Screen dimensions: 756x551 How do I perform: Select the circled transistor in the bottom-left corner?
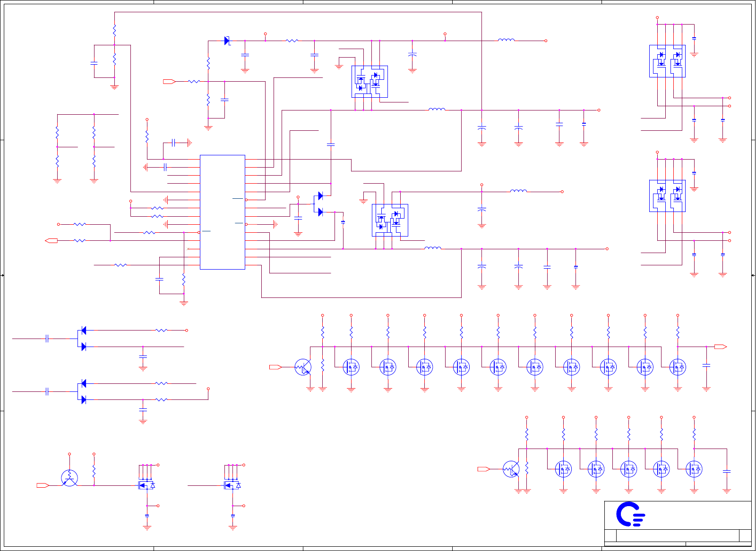[69, 478]
